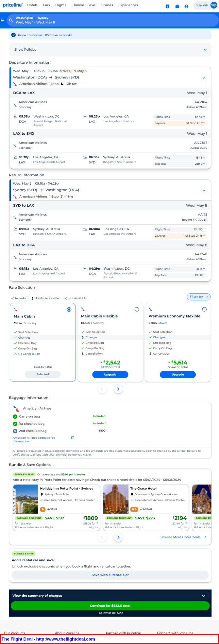Image resolution: width=219 pixels, height=644 pixels.
Task: Click Save with a Rental Car
Action: click(x=110, y=575)
